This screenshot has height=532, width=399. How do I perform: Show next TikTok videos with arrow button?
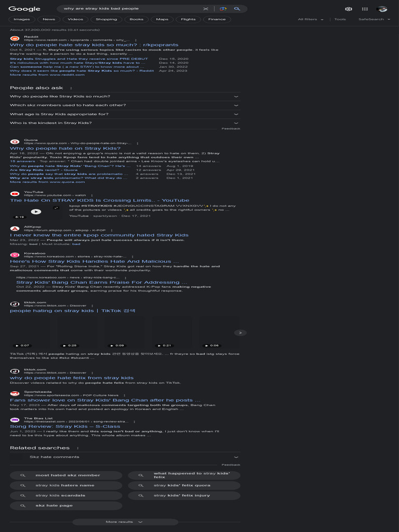(x=240, y=333)
